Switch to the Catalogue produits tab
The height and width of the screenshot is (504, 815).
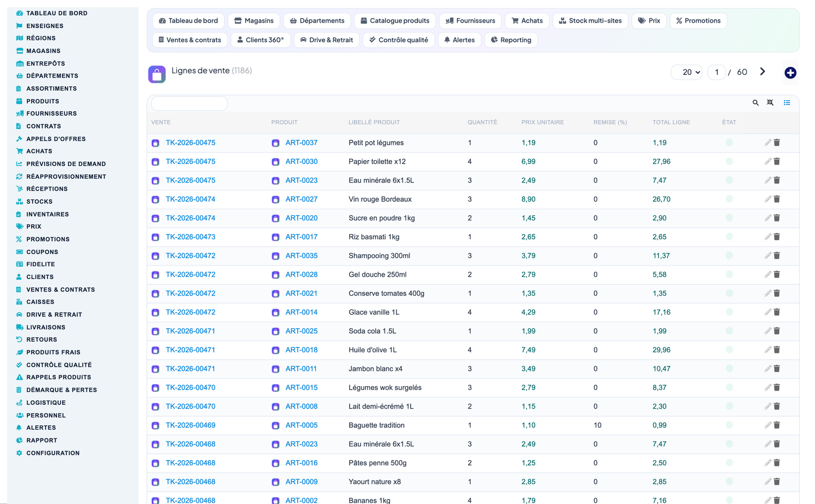click(x=395, y=21)
